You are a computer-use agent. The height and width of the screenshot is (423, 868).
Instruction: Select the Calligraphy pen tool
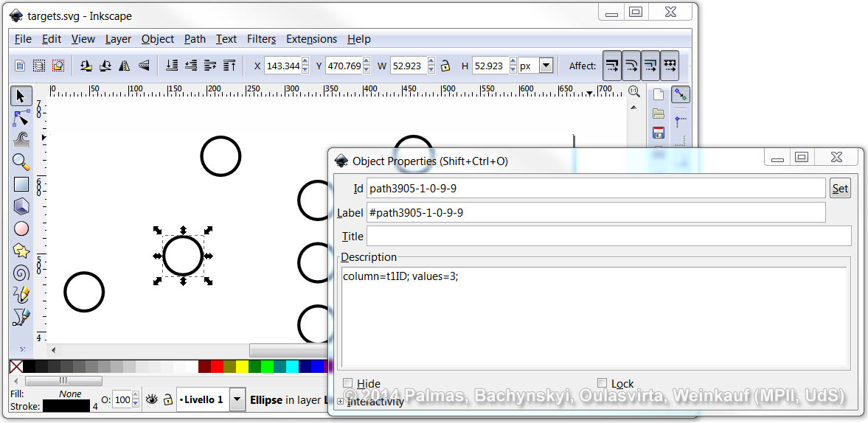point(21,317)
